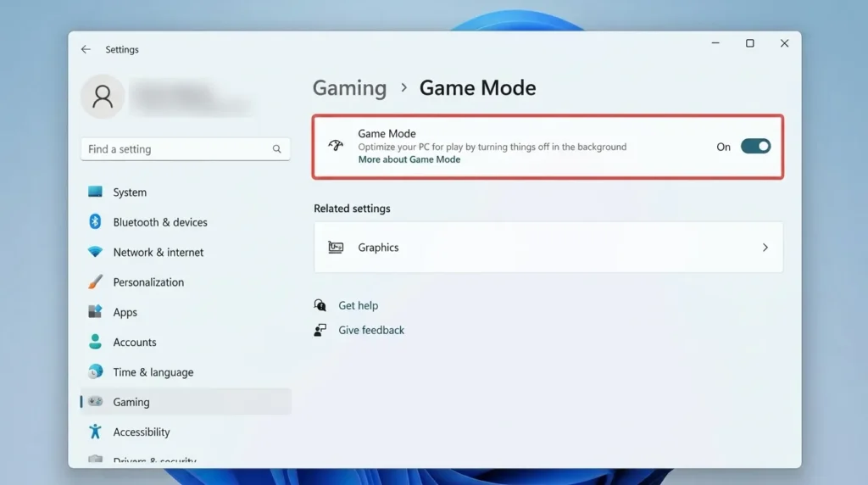Maximize the Settings window

[x=749, y=43]
